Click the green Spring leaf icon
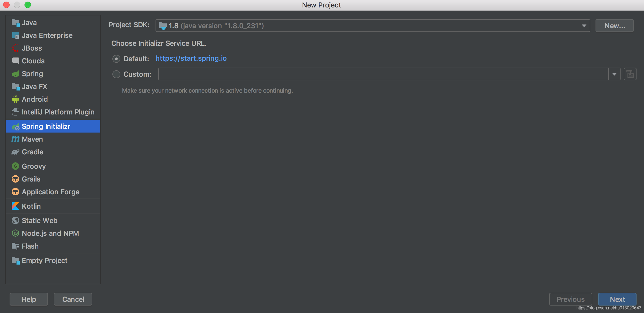Image resolution: width=644 pixels, height=313 pixels. (15, 74)
